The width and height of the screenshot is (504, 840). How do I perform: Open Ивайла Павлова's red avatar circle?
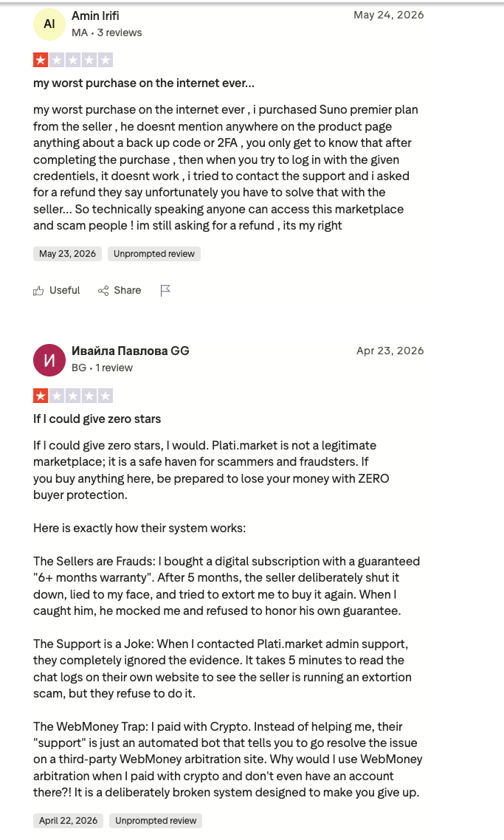(49, 360)
